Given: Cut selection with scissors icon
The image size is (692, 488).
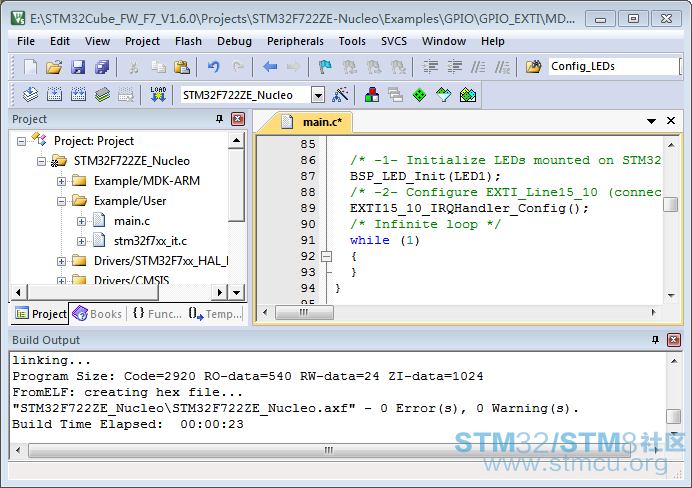Looking at the screenshot, I should point(133,67).
